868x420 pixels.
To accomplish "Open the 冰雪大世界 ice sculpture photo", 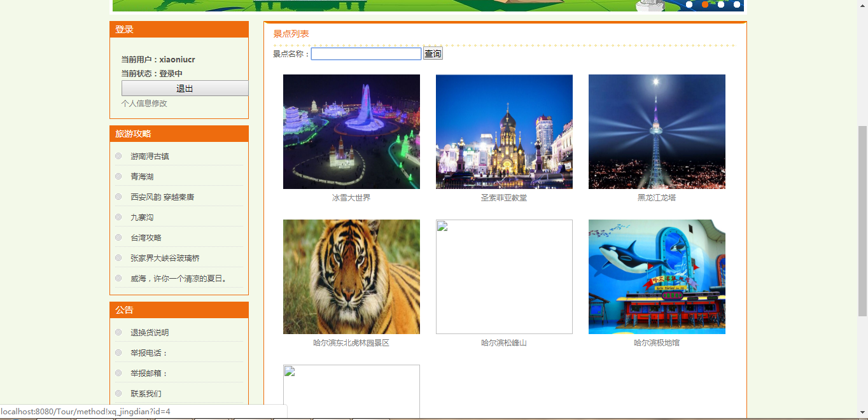I will 351,132.
